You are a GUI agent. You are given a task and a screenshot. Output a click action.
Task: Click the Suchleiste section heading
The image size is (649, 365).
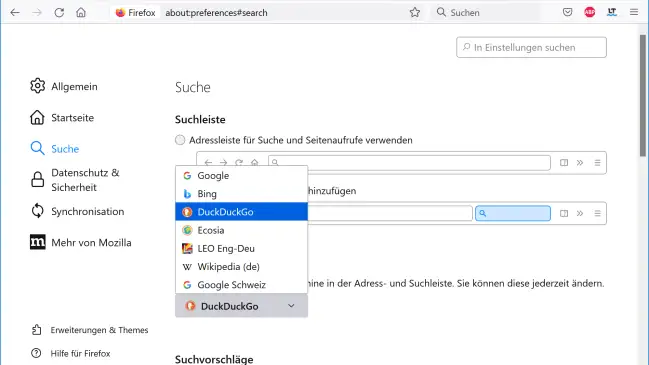200,120
